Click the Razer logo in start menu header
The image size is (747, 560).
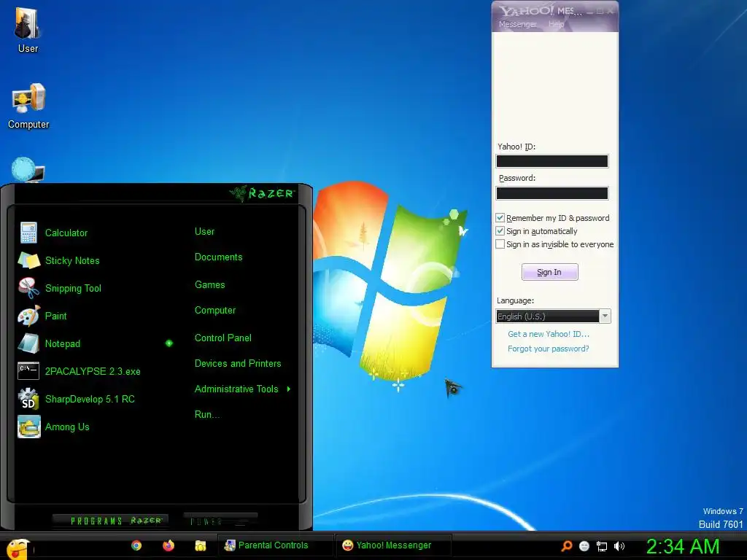click(x=262, y=193)
